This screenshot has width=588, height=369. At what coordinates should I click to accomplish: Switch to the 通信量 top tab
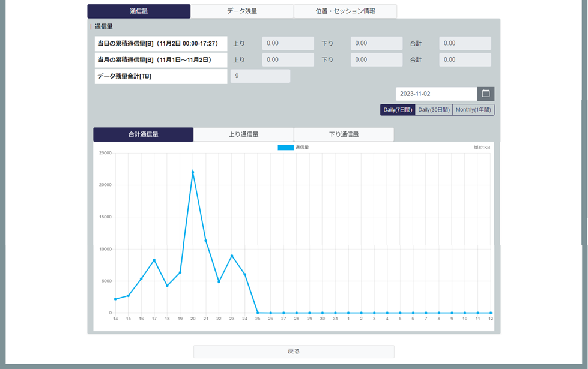pyautogui.click(x=139, y=11)
